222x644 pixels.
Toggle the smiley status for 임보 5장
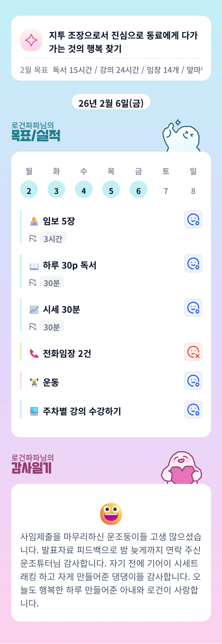pyautogui.click(x=193, y=219)
